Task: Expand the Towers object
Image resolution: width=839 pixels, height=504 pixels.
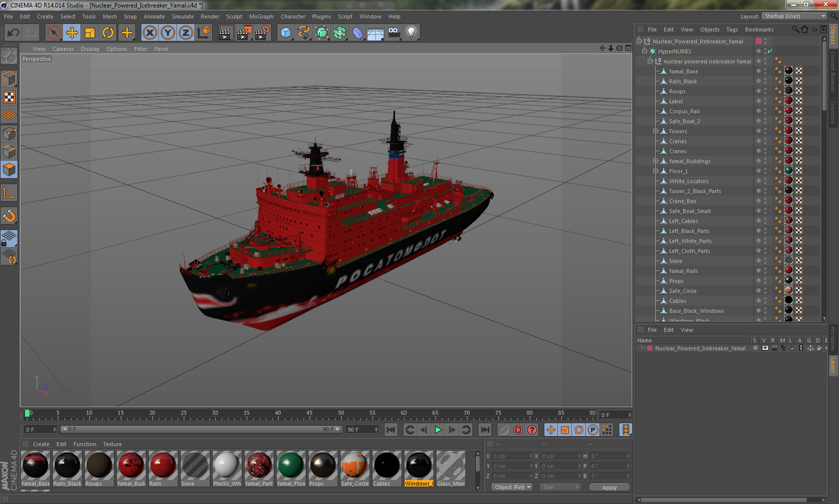Action: 655,131
